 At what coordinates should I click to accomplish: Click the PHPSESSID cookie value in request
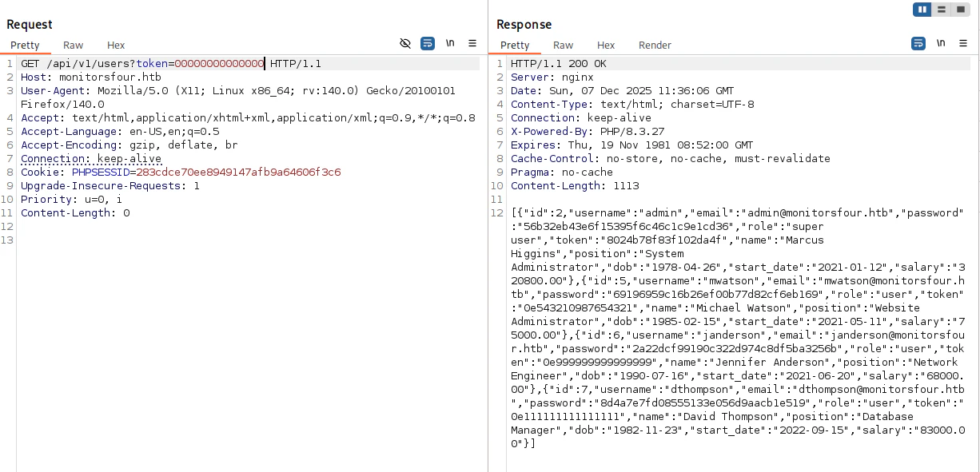(x=238, y=172)
